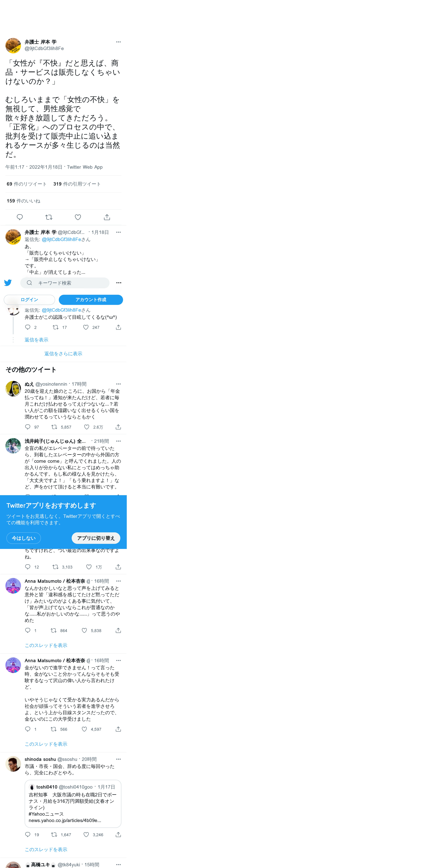Click the ログイン button
434x868 pixels.
(29, 300)
